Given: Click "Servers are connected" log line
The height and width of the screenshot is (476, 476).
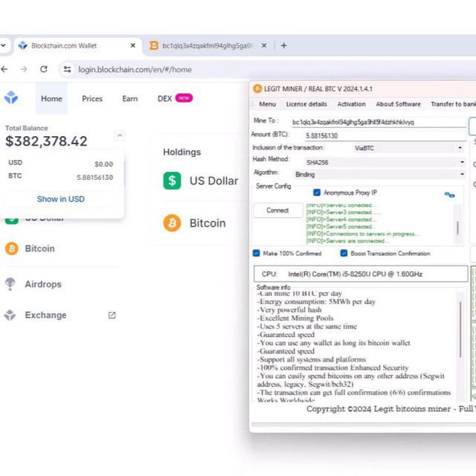Looking at the screenshot, I should 347,241.
